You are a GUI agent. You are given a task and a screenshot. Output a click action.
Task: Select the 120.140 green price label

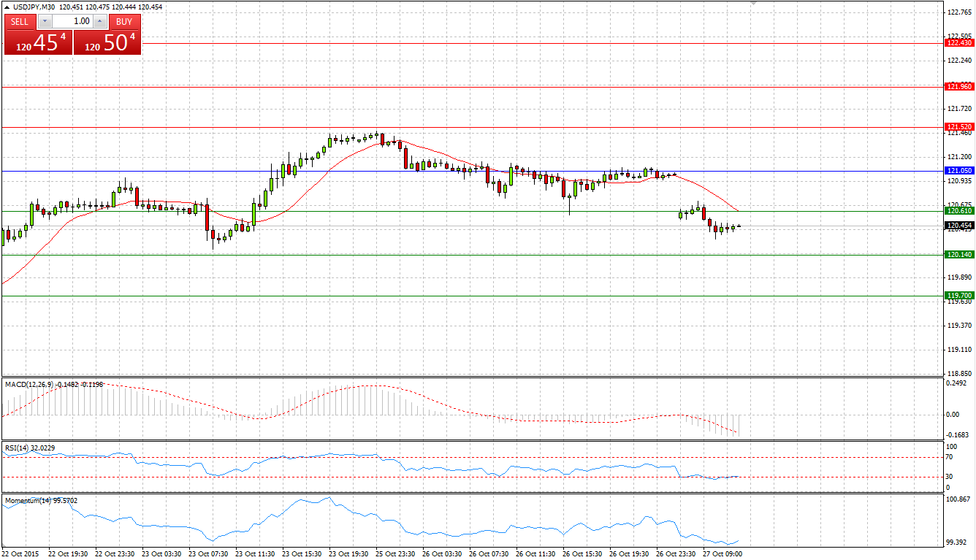pyautogui.click(x=959, y=255)
